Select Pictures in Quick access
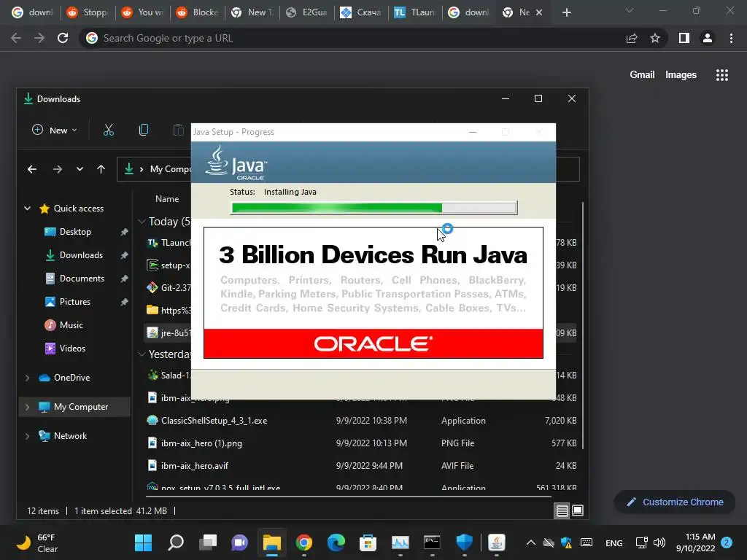Image resolution: width=747 pixels, height=560 pixels. point(75,302)
